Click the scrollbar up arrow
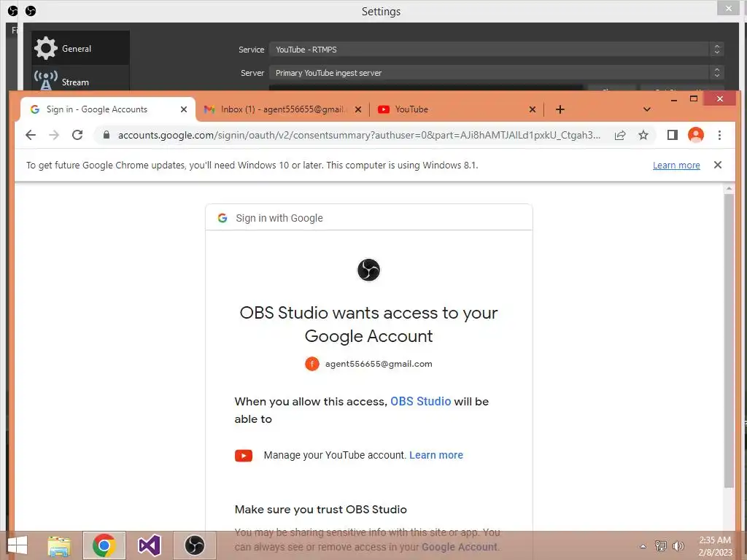 pyautogui.click(x=729, y=189)
